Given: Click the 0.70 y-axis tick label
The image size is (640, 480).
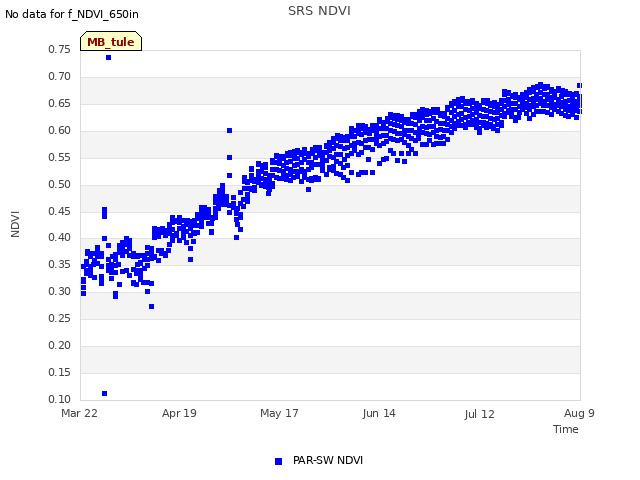Looking at the screenshot, I should pos(60,76).
